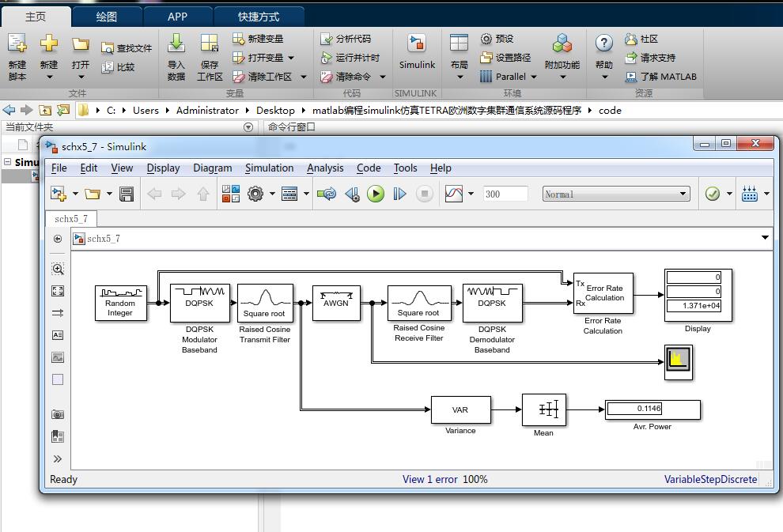Launch Simulink from the MATLAB ribbon
Screen dimensions: 783x532
(417, 52)
